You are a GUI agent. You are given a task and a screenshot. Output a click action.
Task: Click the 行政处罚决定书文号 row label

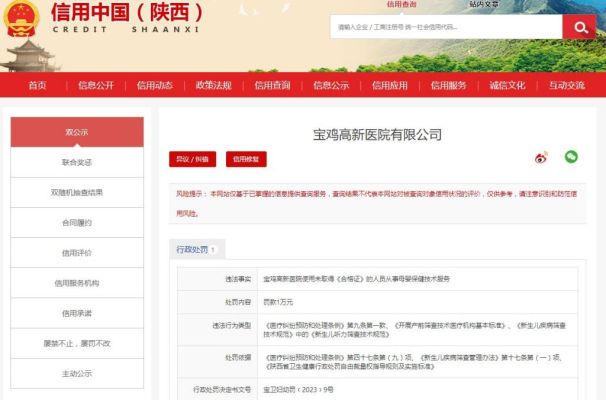(222, 389)
